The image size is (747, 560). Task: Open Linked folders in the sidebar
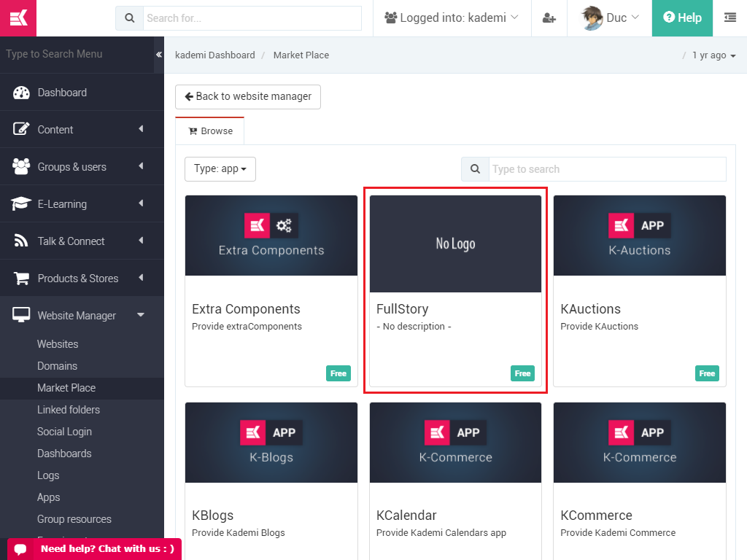69,410
